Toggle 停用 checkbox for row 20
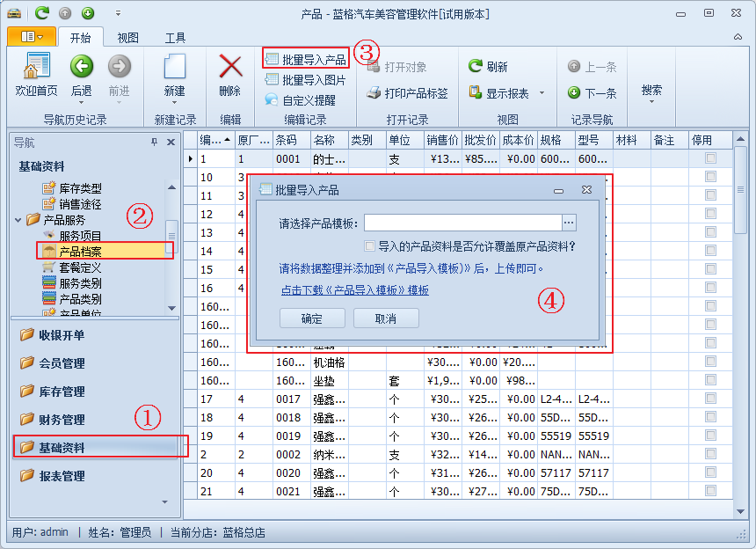This screenshot has width=756, height=549. click(710, 472)
